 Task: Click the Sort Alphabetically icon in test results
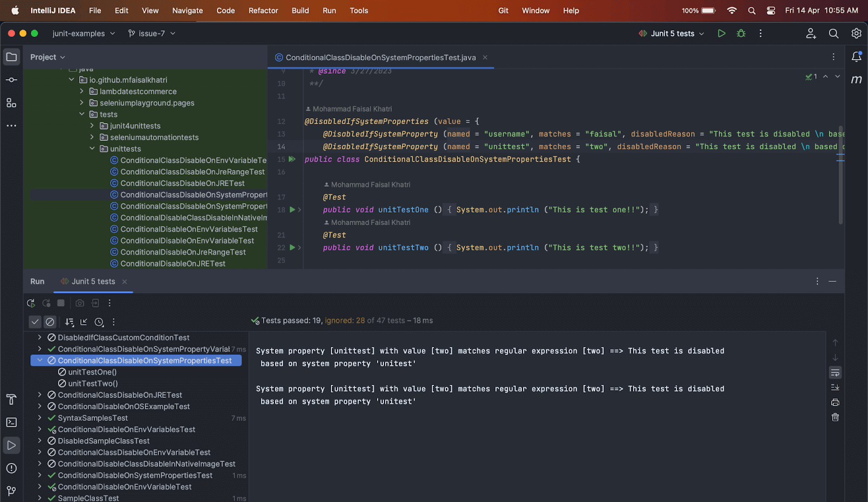[x=69, y=321]
